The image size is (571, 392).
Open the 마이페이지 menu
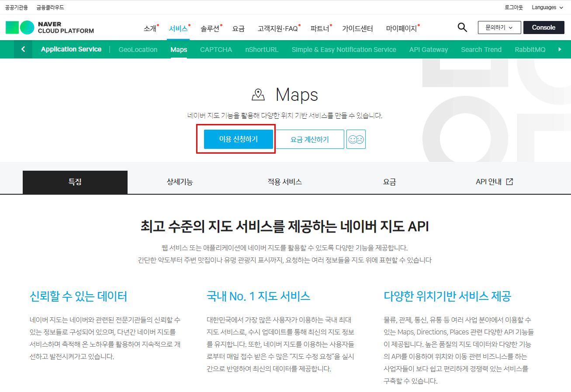401,28
